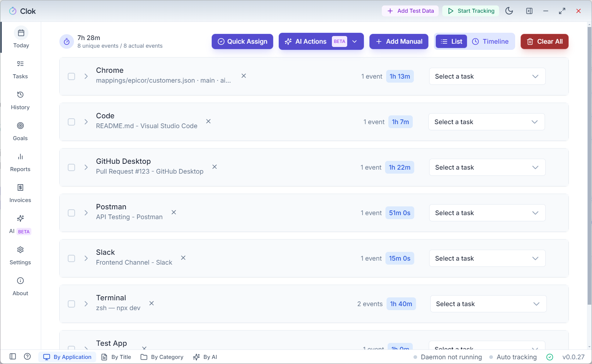Open the Invoices section

click(20, 193)
